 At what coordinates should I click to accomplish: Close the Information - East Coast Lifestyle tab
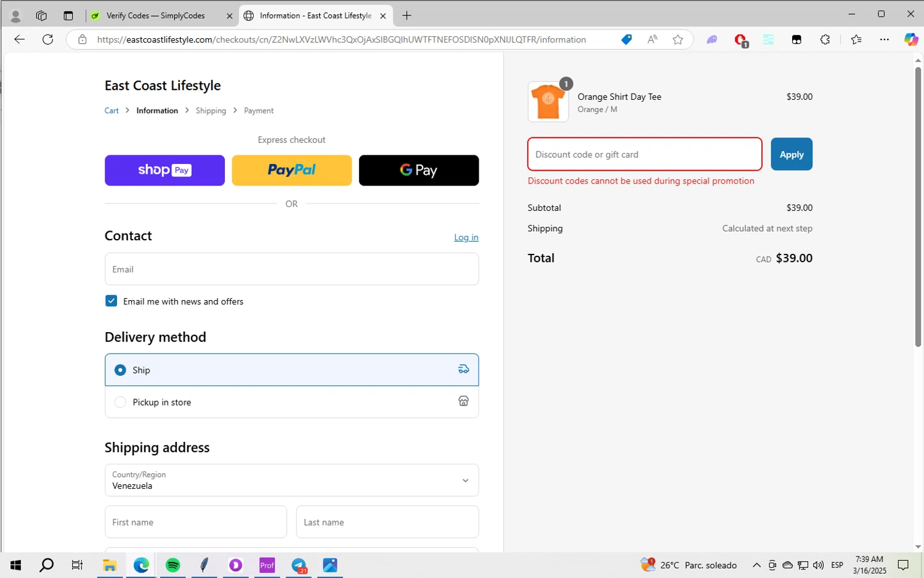pos(383,16)
